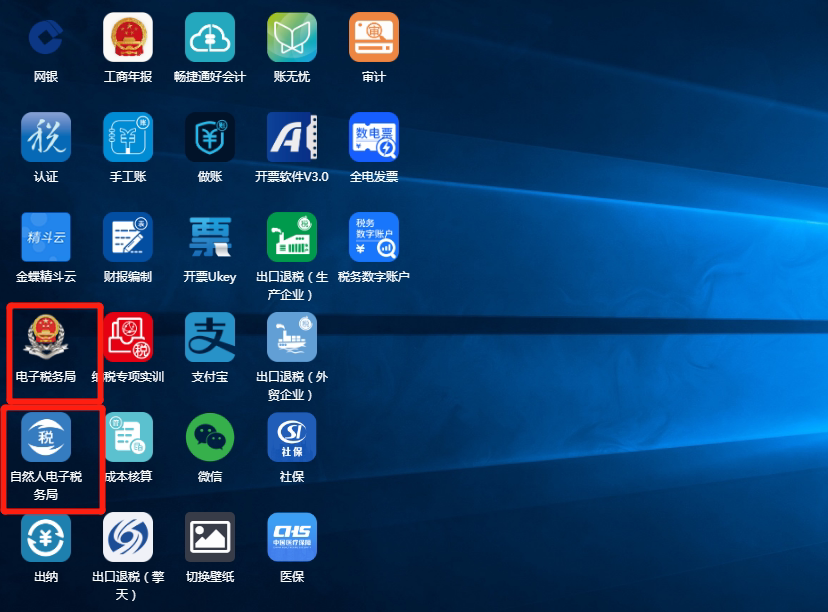Click the 支付宝 Alipay icon
828x612 pixels.
coord(210,337)
